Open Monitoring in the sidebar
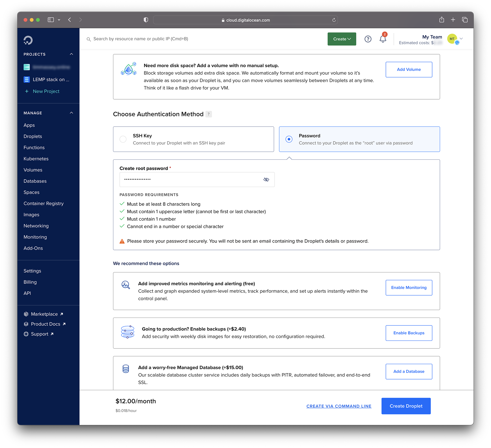Image resolution: width=491 pixels, height=448 pixels. pyautogui.click(x=35, y=237)
